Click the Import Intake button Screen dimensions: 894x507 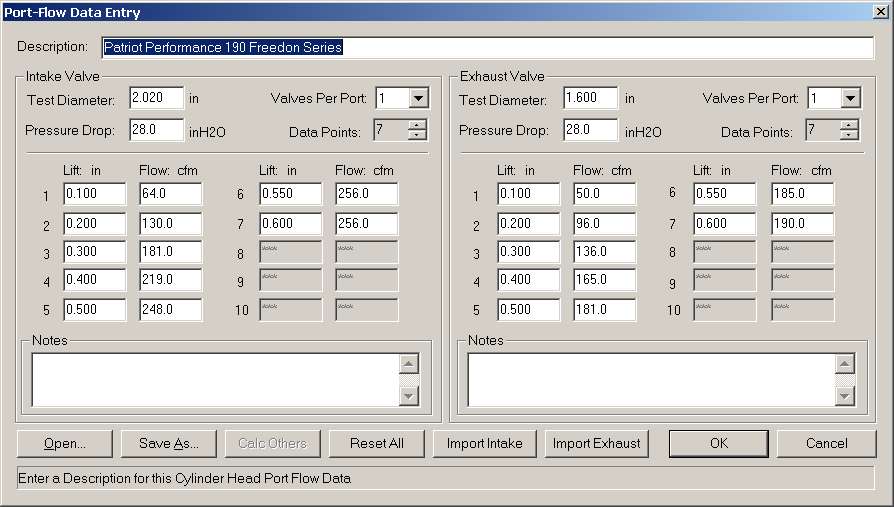(485, 444)
